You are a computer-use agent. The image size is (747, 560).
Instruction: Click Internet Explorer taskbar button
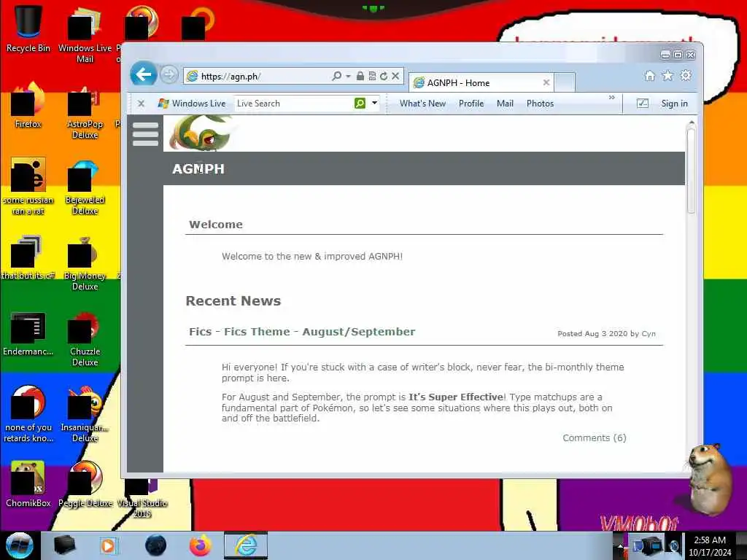click(x=246, y=545)
